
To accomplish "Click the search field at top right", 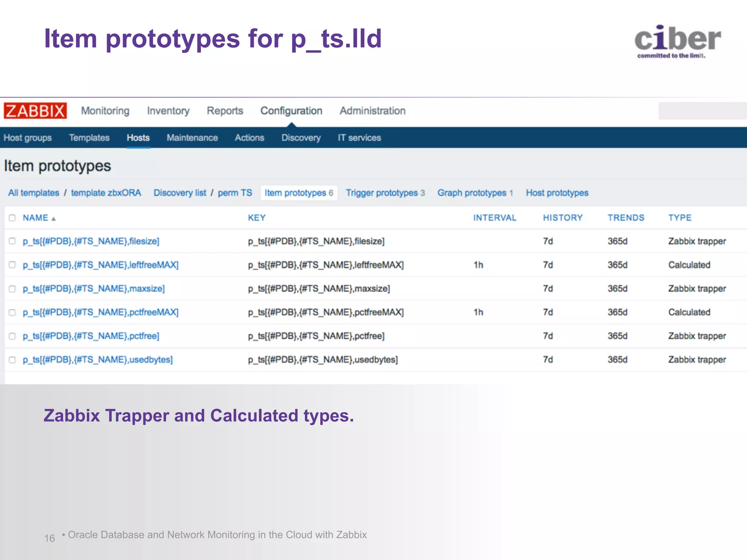I will tap(702, 111).
